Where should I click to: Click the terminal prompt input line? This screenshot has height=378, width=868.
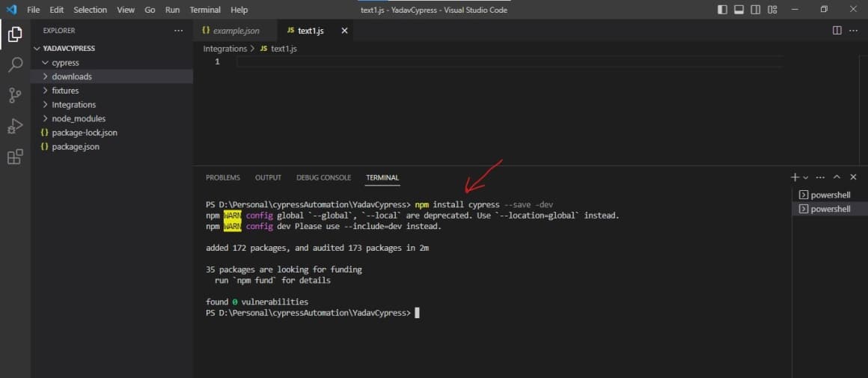[x=312, y=313]
